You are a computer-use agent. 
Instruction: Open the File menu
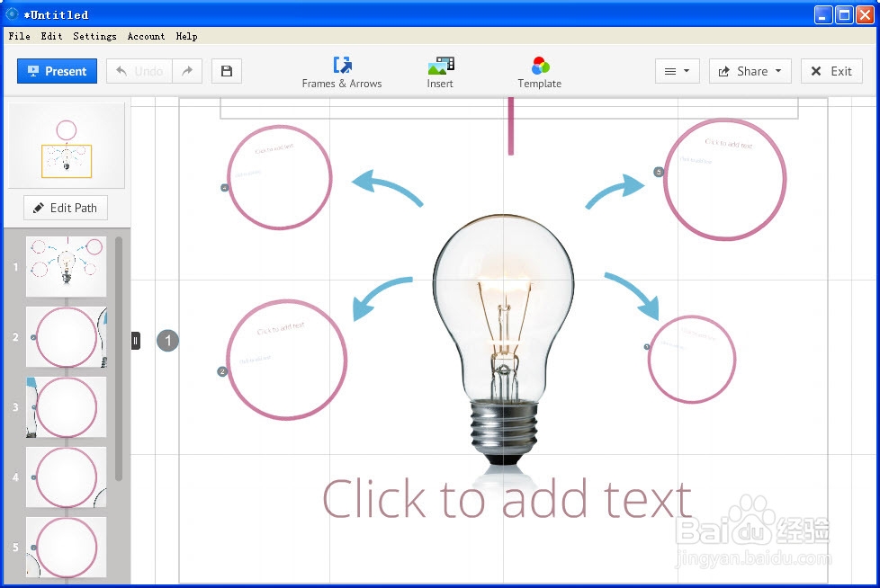click(x=19, y=36)
